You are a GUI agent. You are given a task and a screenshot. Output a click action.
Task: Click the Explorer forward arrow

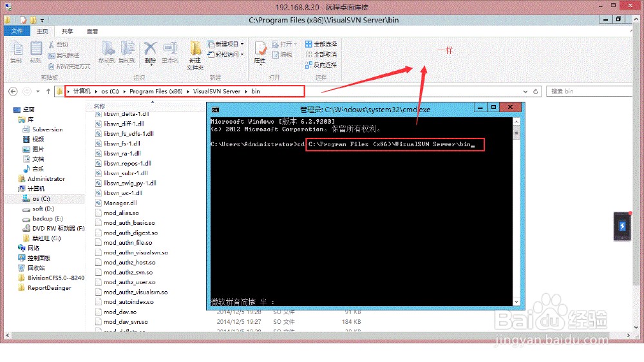click(x=26, y=91)
